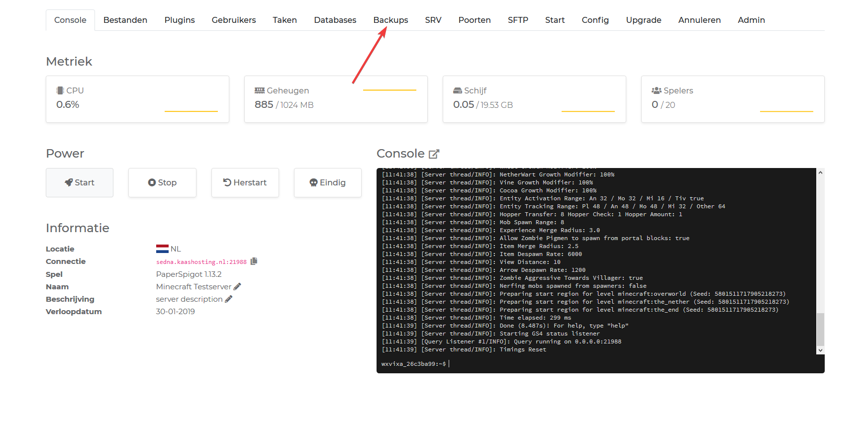Image resolution: width=868 pixels, height=424 pixels.
Task: Kill the server with Eindig
Action: click(x=327, y=182)
